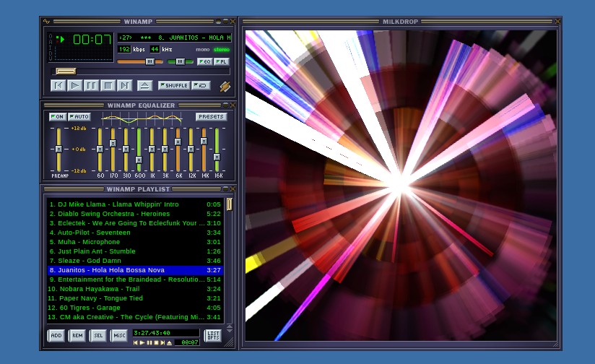Click the equalizer curve graph display
The width and height of the screenshot is (595, 364).
tap(142, 118)
